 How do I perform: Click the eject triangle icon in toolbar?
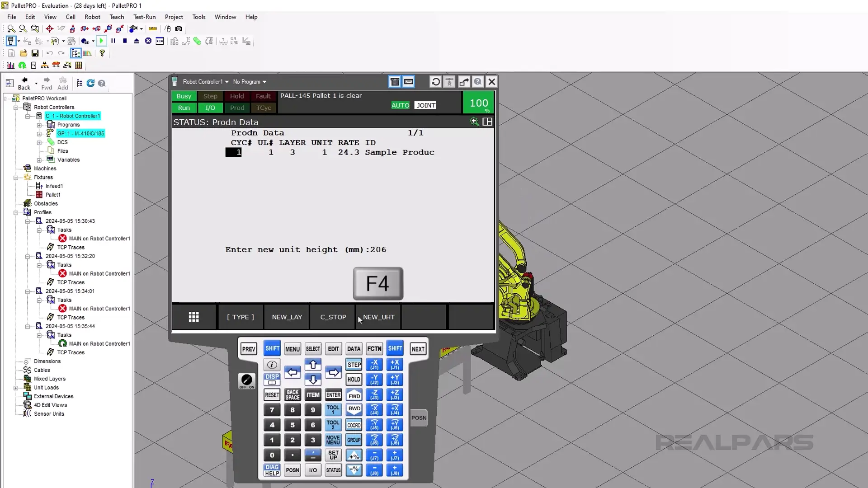[x=137, y=41]
